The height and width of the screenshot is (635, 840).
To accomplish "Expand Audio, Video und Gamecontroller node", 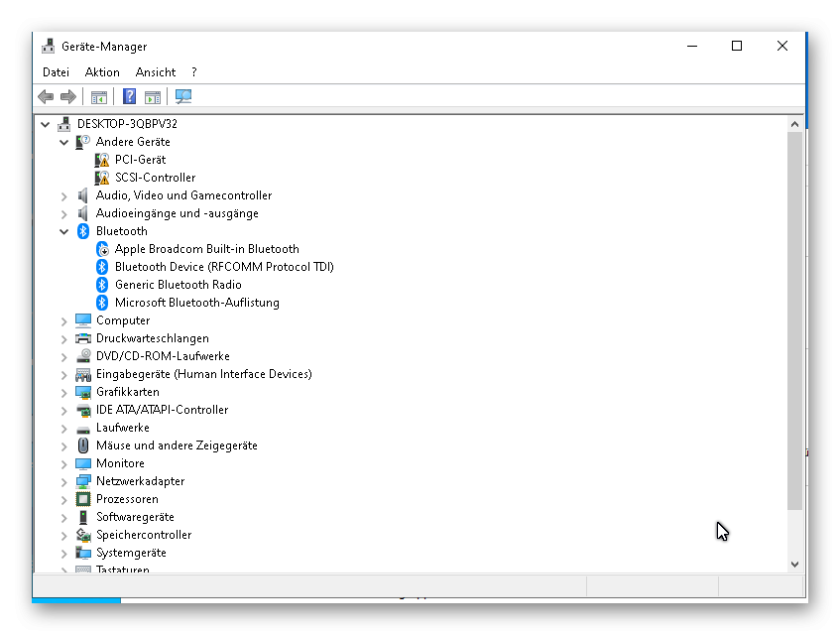I will click(64, 195).
